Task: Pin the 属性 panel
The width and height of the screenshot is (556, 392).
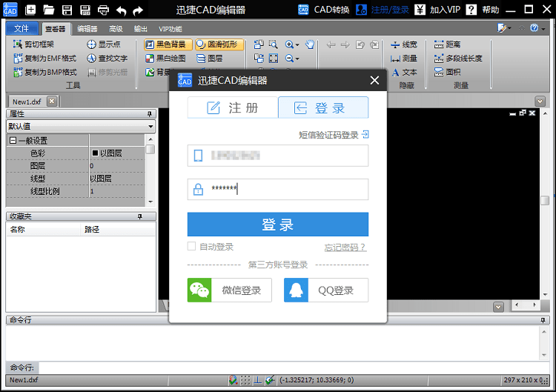Action: click(150, 114)
